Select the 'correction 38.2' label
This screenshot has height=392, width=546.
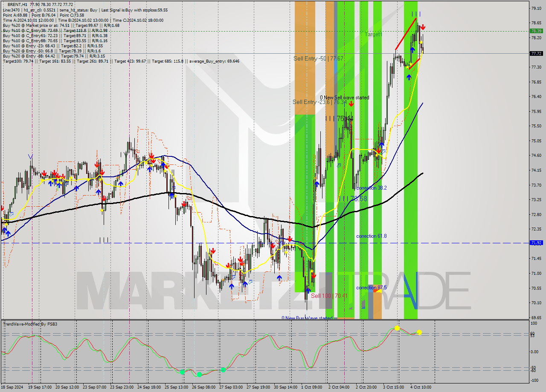[x=372, y=188]
